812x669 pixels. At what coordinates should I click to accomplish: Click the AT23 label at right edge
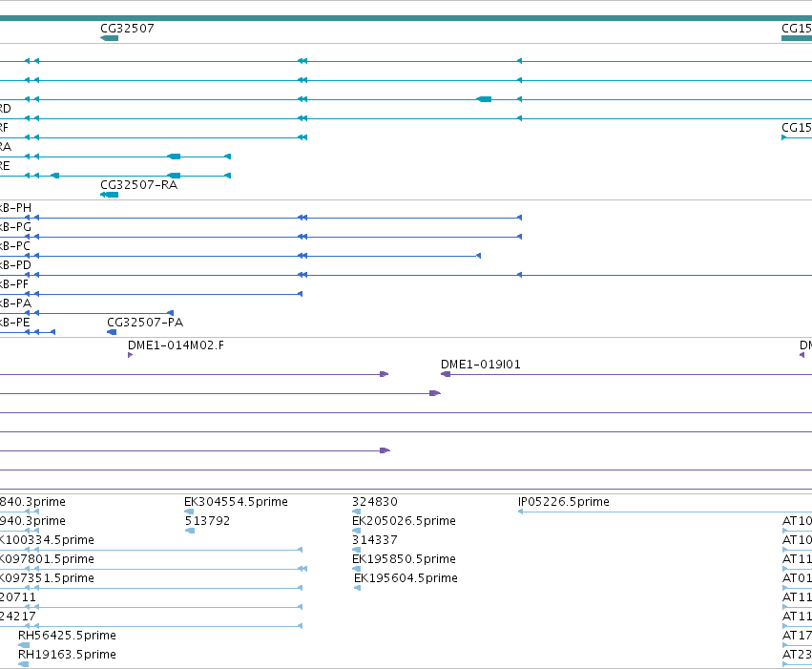coord(797,654)
